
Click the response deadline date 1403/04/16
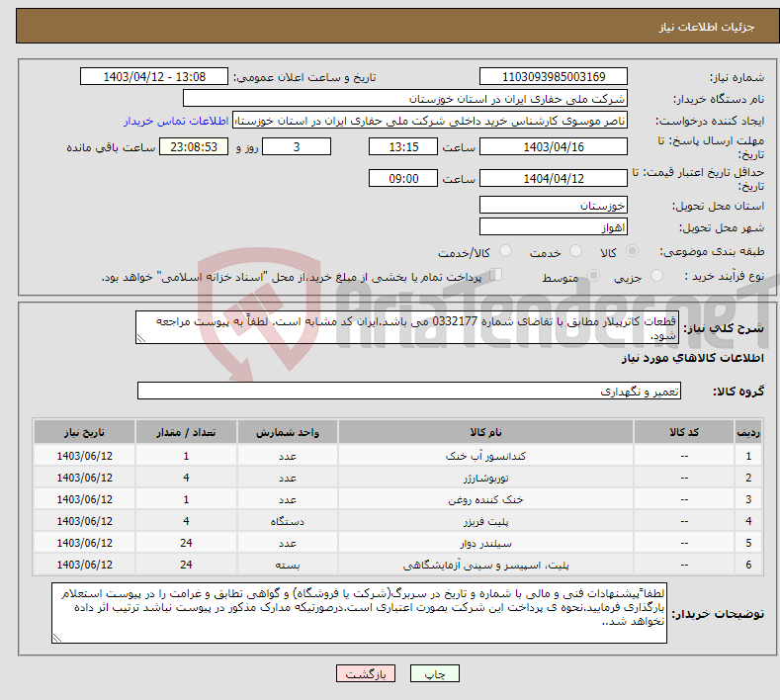(554, 146)
